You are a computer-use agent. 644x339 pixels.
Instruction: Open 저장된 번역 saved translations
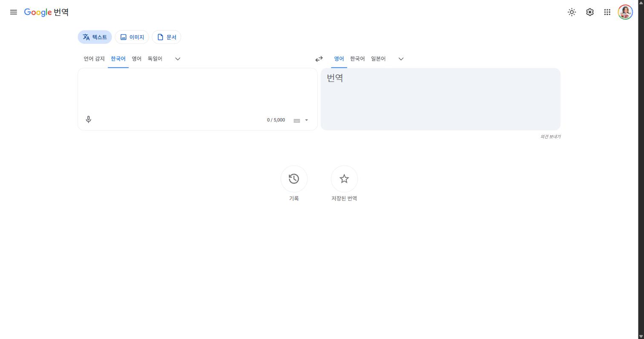(344, 179)
